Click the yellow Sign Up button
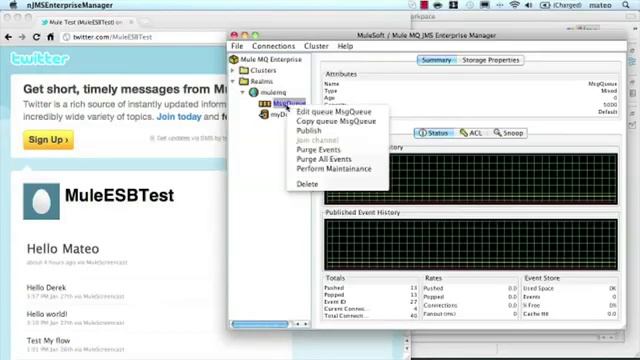640x360 pixels. (49, 140)
